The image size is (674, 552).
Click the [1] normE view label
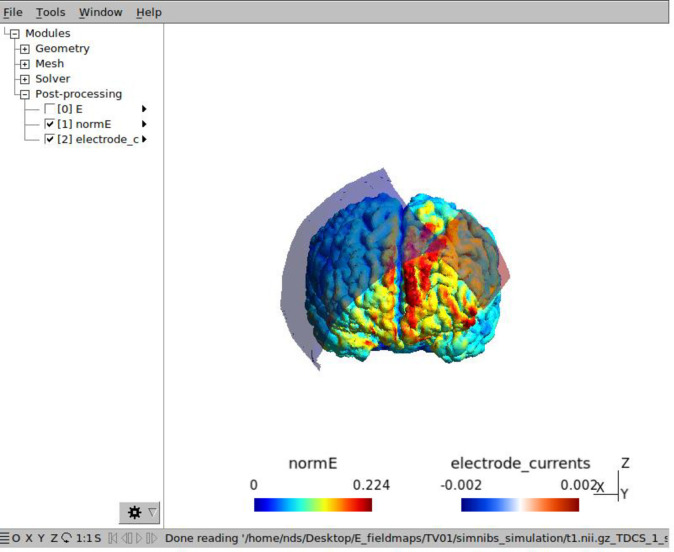click(x=84, y=124)
